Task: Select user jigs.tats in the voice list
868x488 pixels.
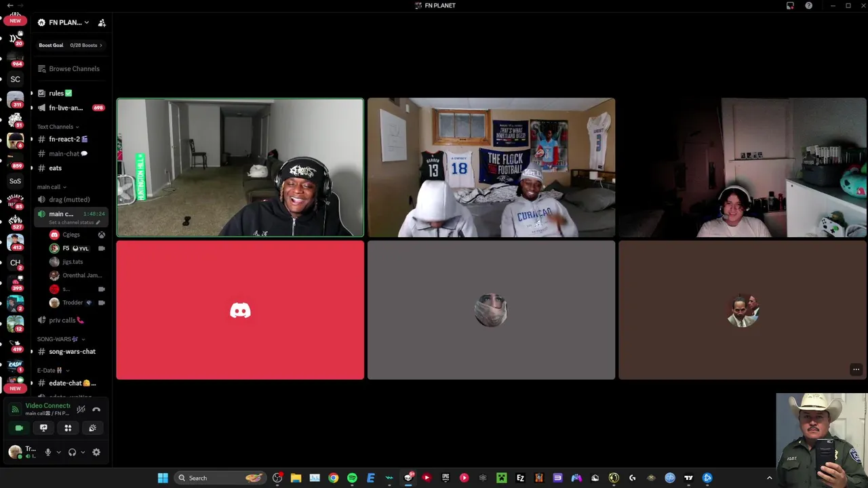Action: (77, 262)
